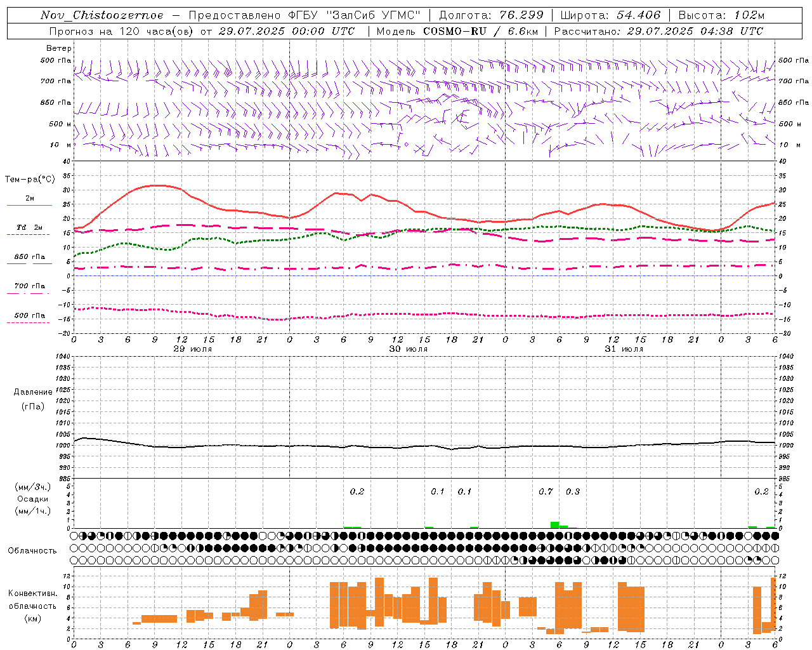Screen dimensions: 812x650
Task: Click the 0.3 precipitation amount
Action: click(572, 491)
